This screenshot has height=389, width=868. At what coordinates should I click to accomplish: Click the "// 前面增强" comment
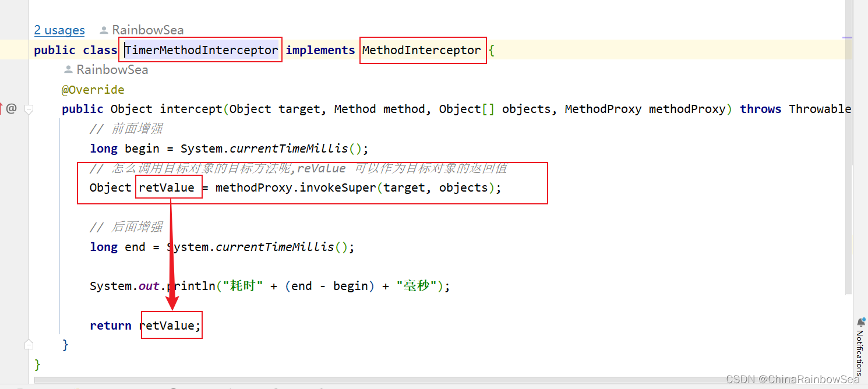click(126, 129)
